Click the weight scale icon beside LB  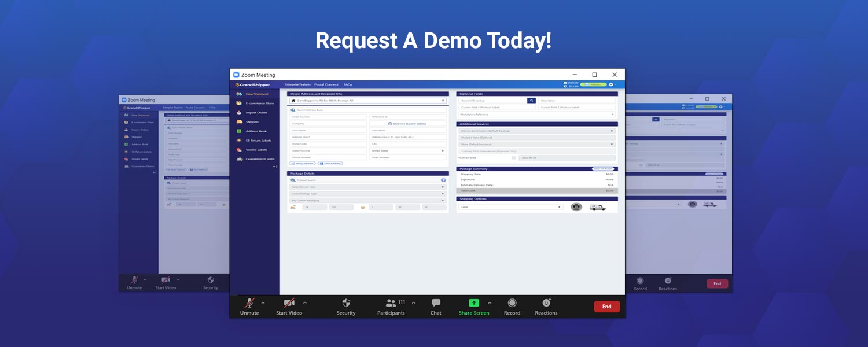[x=293, y=207]
